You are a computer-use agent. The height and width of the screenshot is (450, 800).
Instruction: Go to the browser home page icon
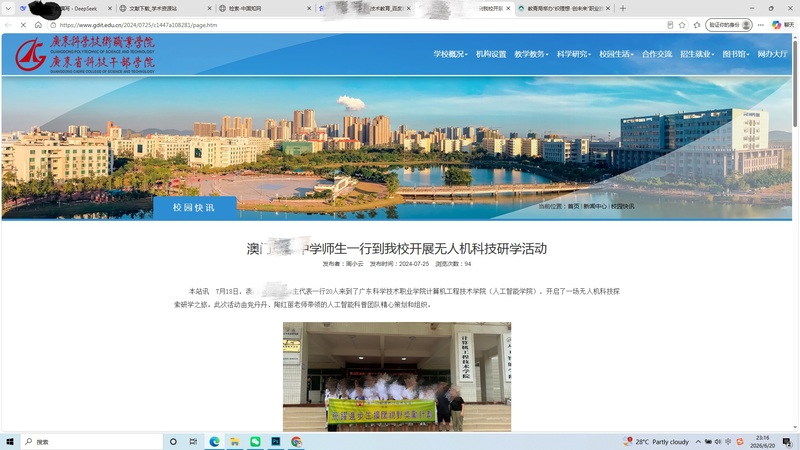point(38,24)
